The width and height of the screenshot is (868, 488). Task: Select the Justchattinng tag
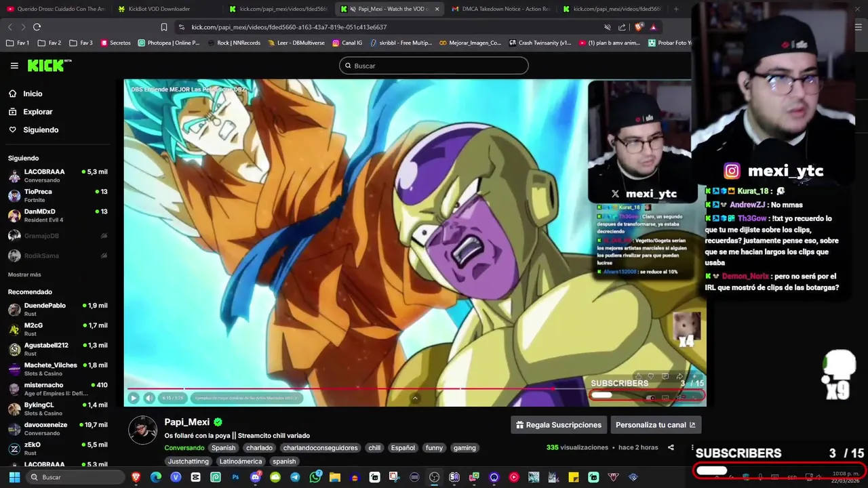pyautogui.click(x=189, y=462)
